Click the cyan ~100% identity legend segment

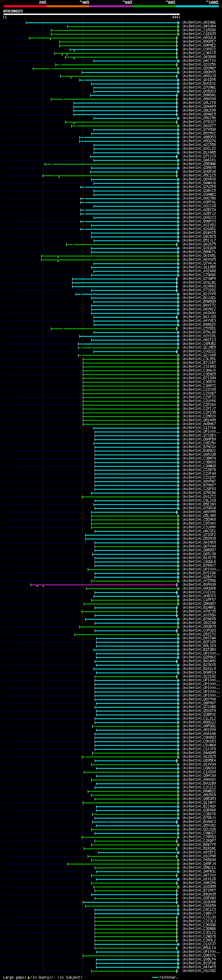pos(197,6)
